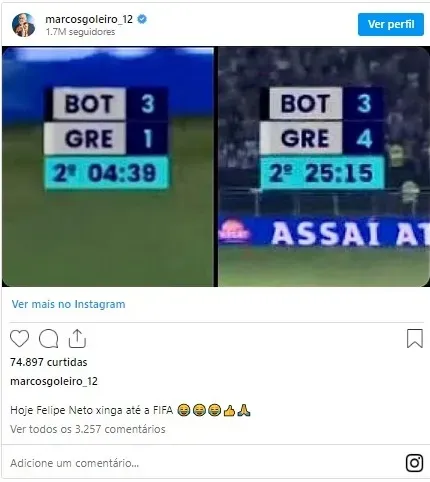Open the 1.7M seguidores text
This screenshot has height=482, width=430.
pos(80,32)
